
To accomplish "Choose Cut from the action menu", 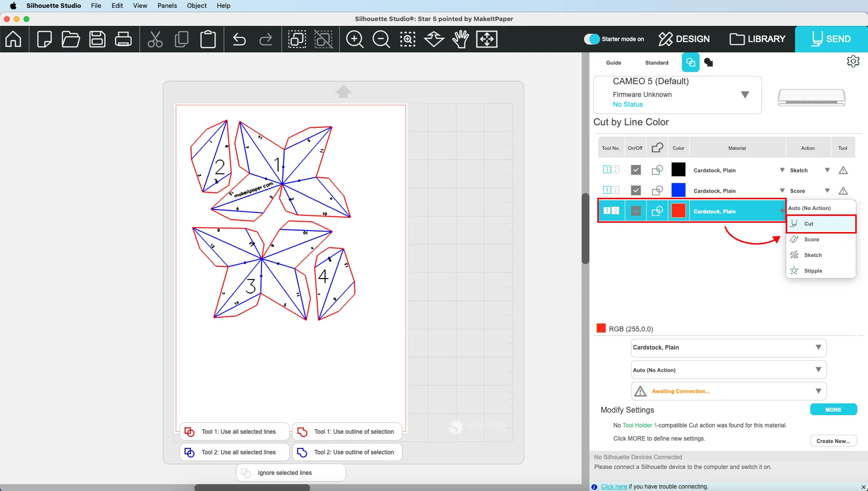I will (x=821, y=224).
